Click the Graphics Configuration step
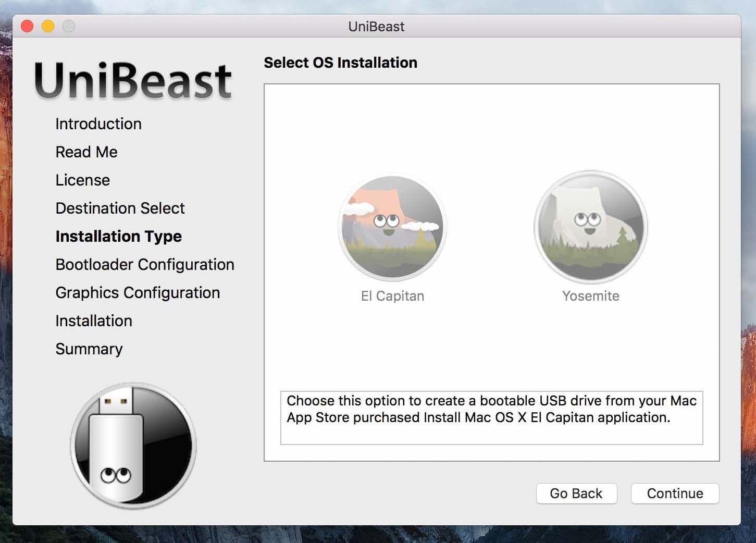The height and width of the screenshot is (543, 756). (138, 293)
